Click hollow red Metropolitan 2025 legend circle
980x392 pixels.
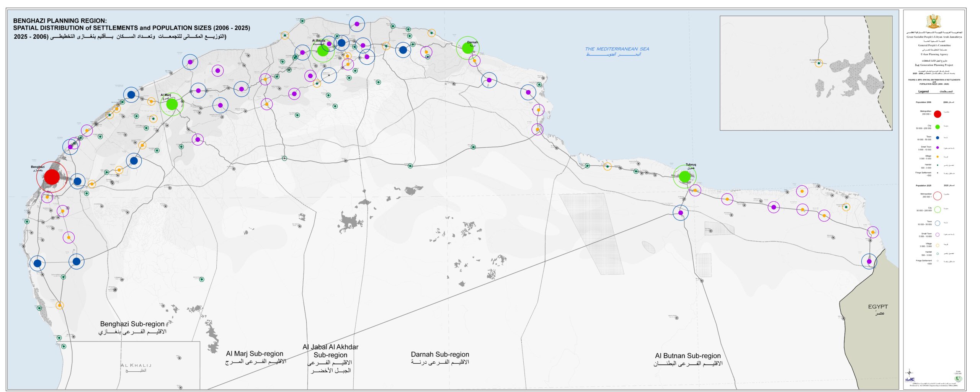coord(938,196)
